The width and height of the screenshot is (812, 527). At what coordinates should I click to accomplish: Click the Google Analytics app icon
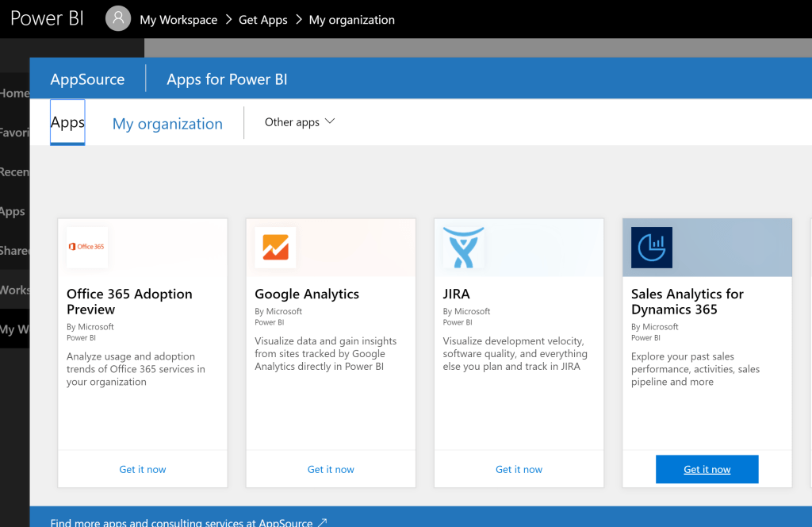pyautogui.click(x=275, y=247)
